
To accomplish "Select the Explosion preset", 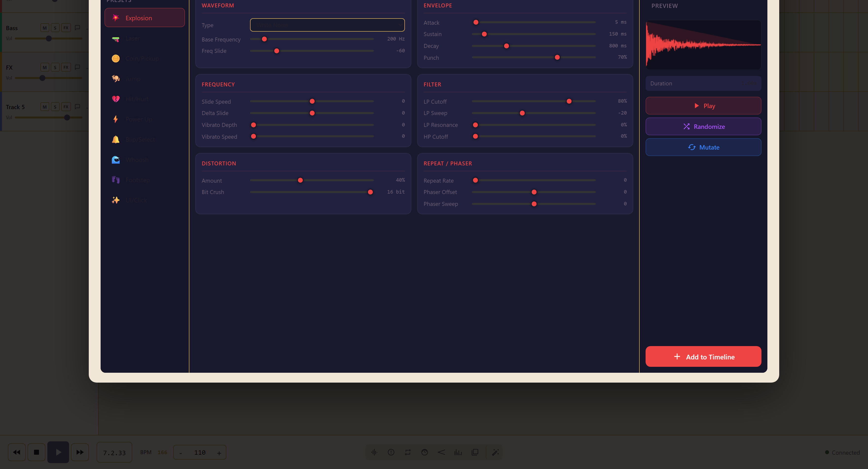I will pos(145,18).
